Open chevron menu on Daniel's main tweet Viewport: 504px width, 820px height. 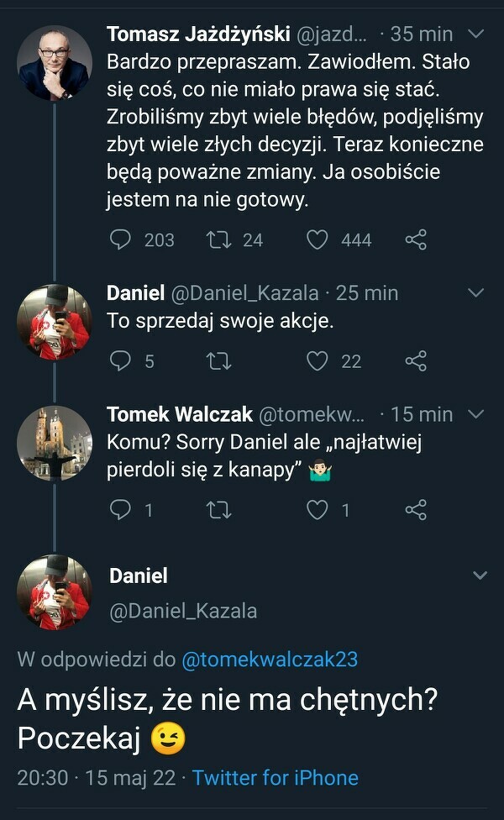(x=480, y=576)
